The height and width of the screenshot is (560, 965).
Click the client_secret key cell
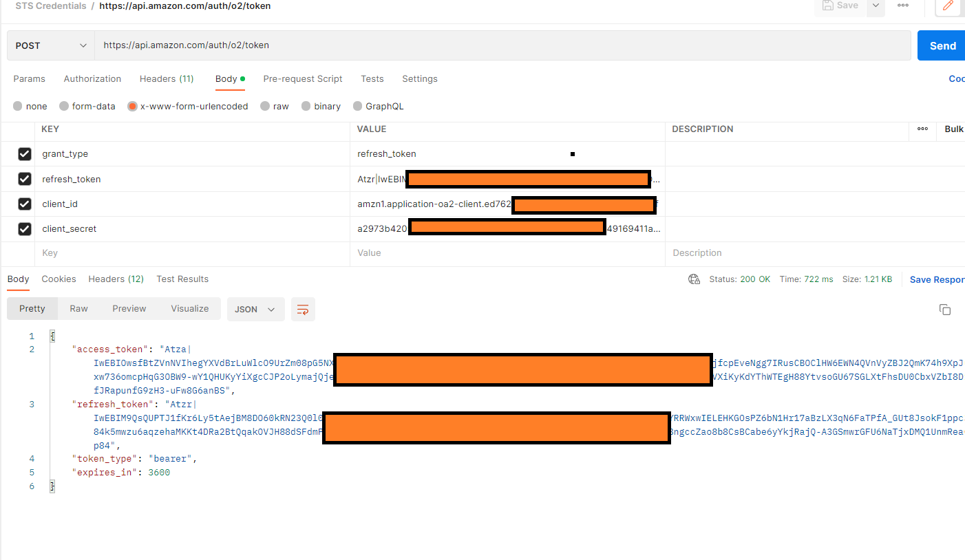click(x=193, y=228)
